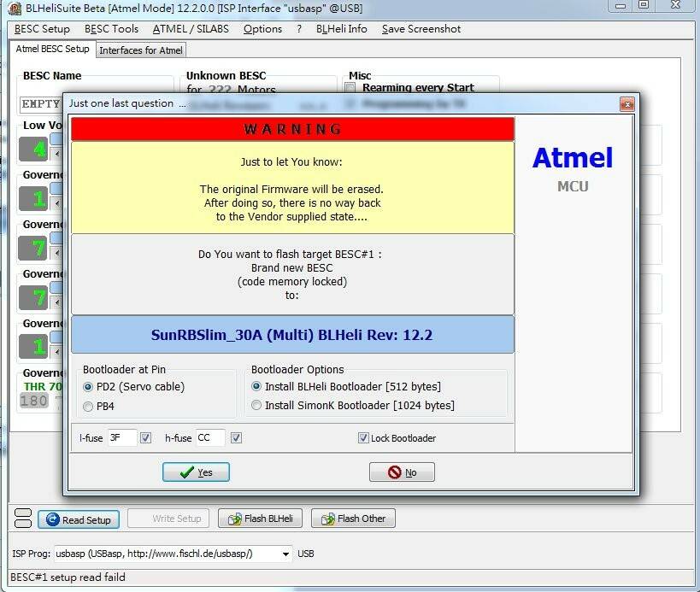Toggle the h-fuse checkbox
This screenshot has width=700, height=592.
pos(236,437)
